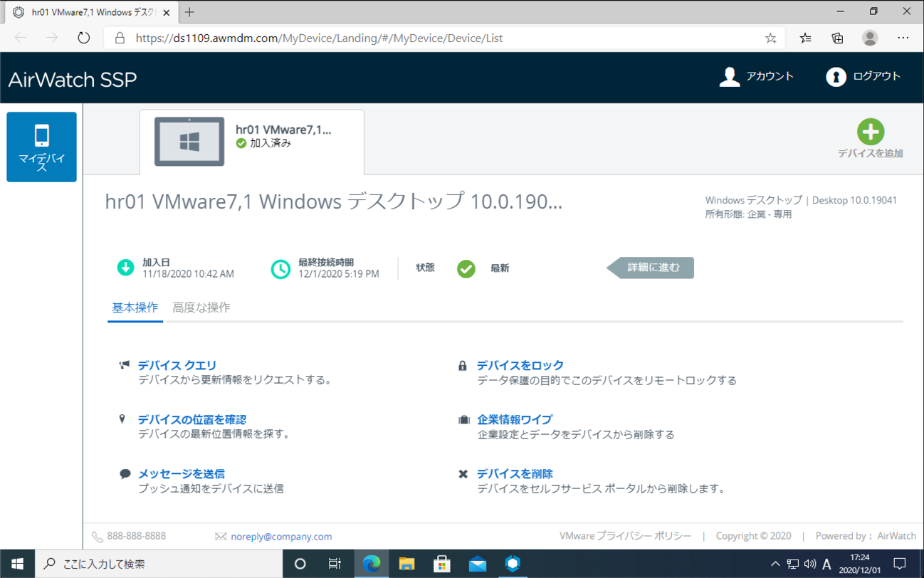Click AirWatch SSP header title
Image resolution: width=924 pixels, height=578 pixels.
point(73,79)
